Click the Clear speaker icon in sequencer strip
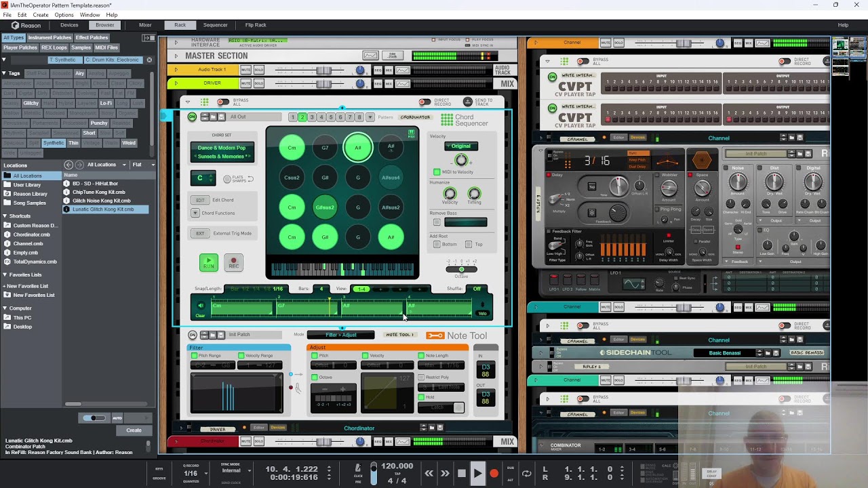 click(x=200, y=306)
